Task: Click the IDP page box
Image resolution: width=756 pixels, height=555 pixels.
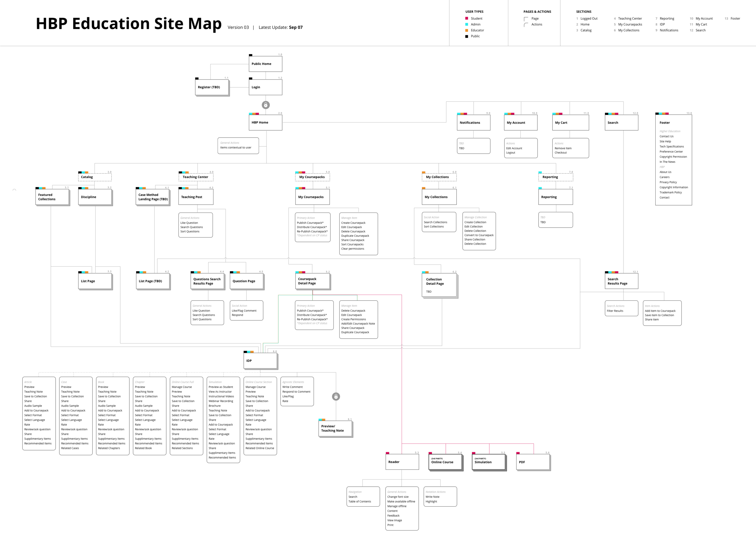Action: [260, 361]
